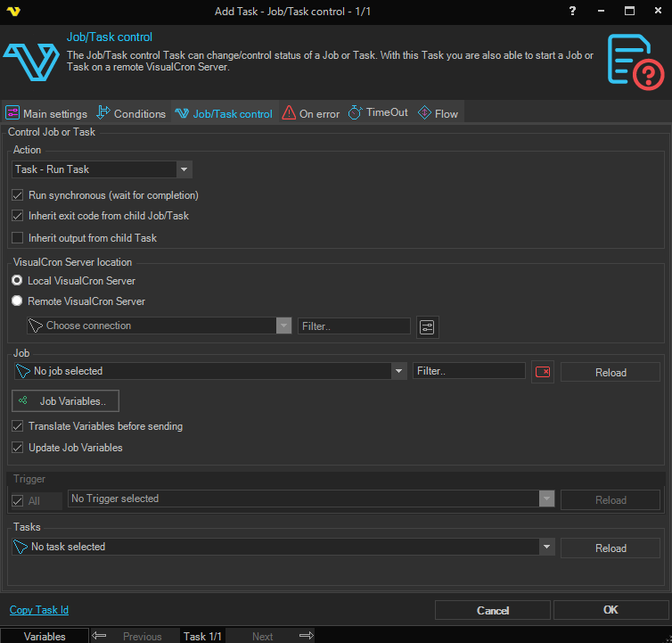Image resolution: width=672 pixels, height=643 pixels.
Task: Select Remote VisualCron Server option
Action: tap(17, 301)
